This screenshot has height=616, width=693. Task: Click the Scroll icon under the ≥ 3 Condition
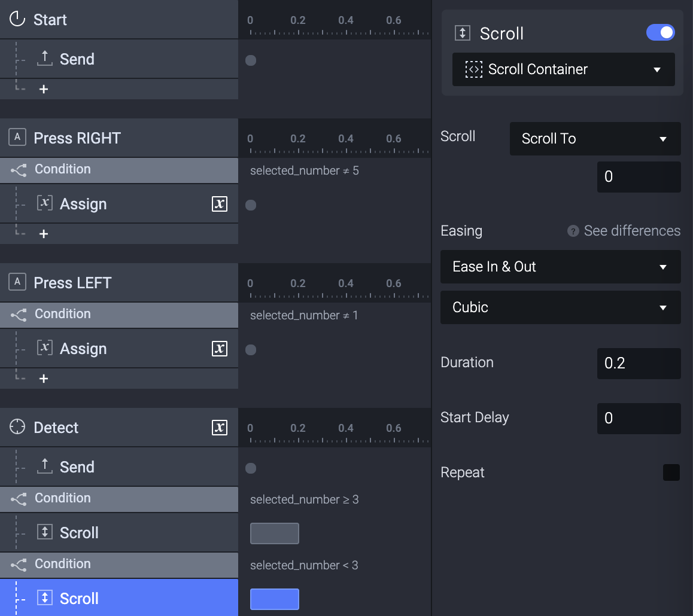click(45, 532)
